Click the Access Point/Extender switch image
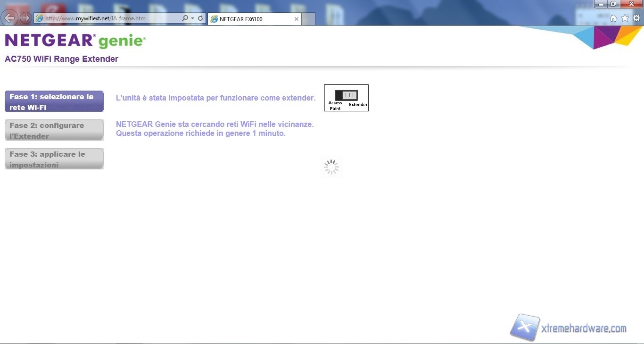The height and width of the screenshot is (344, 644). tap(346, 98)
